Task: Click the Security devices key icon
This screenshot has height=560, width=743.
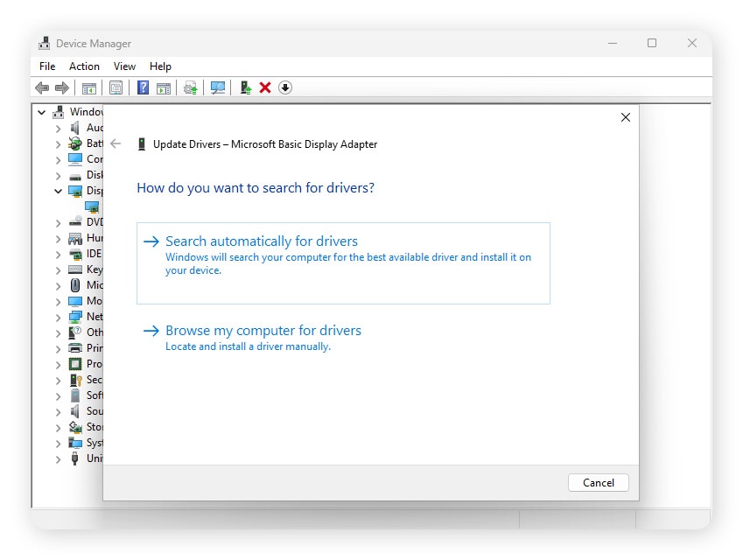Action: pos(75,380)
